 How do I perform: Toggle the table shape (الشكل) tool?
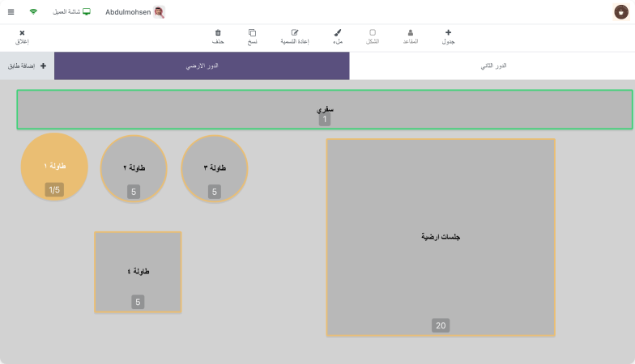(x=373, y=33)
